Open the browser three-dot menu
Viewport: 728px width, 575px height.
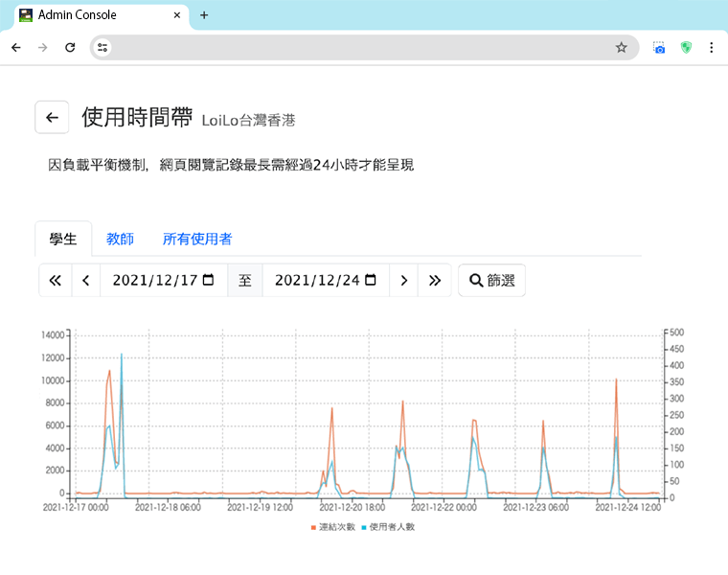(x=712, y=47)
